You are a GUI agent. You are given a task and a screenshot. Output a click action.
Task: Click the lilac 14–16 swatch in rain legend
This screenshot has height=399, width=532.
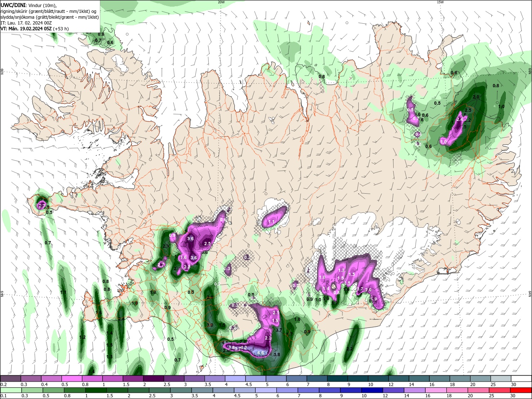[414, 390]
